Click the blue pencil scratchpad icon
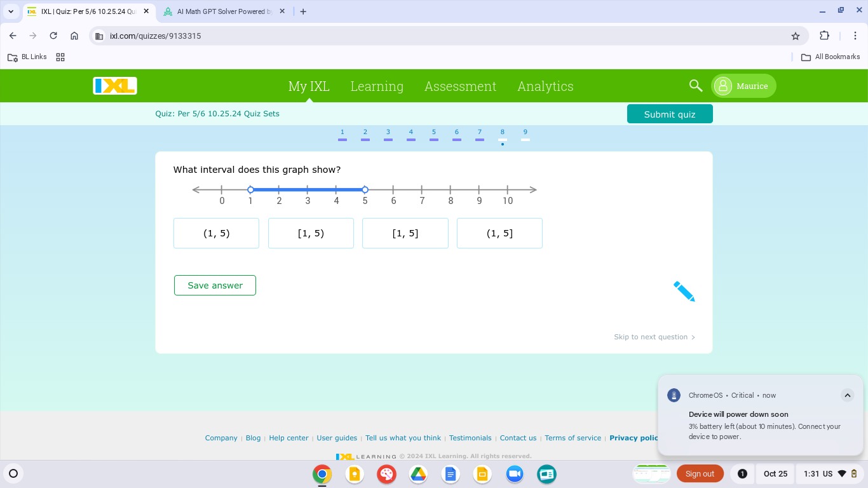The width and height of the screenshot is (868, 488). point(684,291)
